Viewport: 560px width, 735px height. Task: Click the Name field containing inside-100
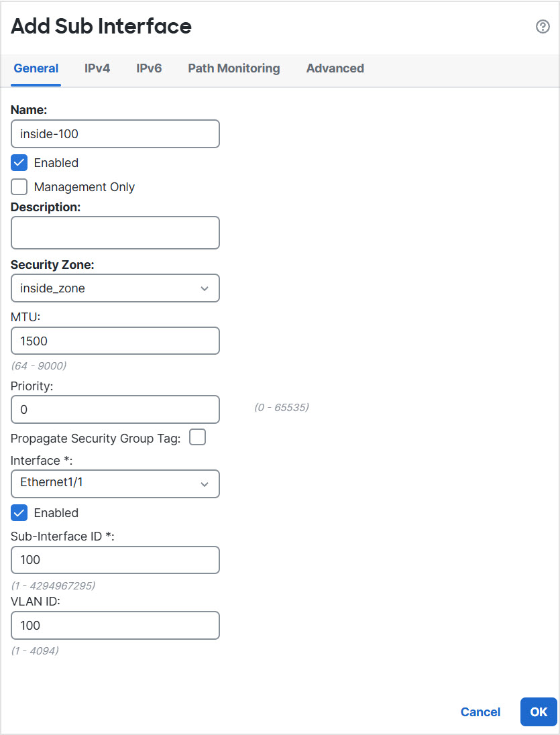(115, 133)
